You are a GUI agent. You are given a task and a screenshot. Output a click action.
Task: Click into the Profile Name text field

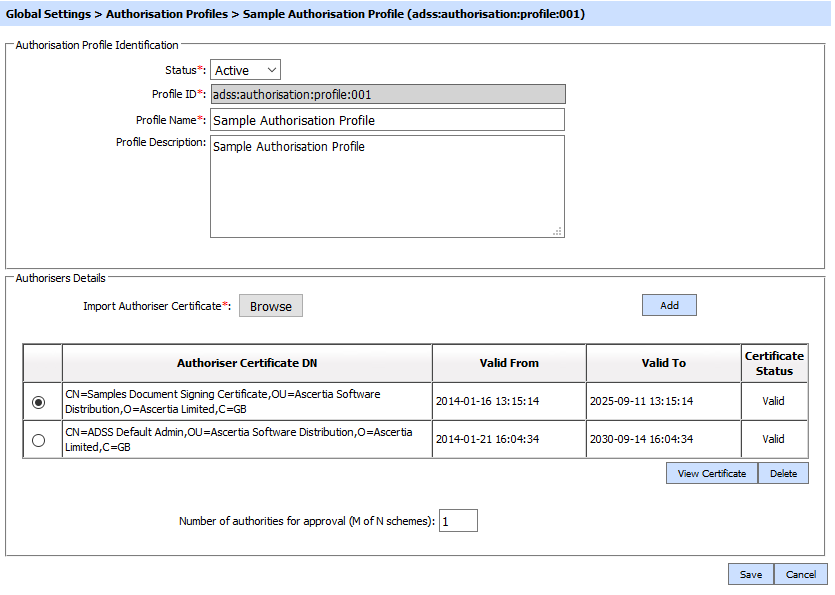pos(387,120)
